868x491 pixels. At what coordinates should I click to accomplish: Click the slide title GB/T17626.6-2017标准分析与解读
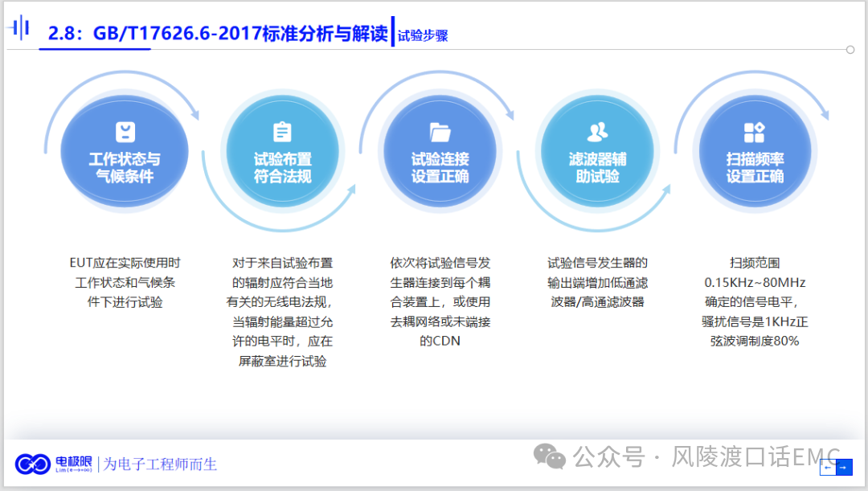(217, 34)
